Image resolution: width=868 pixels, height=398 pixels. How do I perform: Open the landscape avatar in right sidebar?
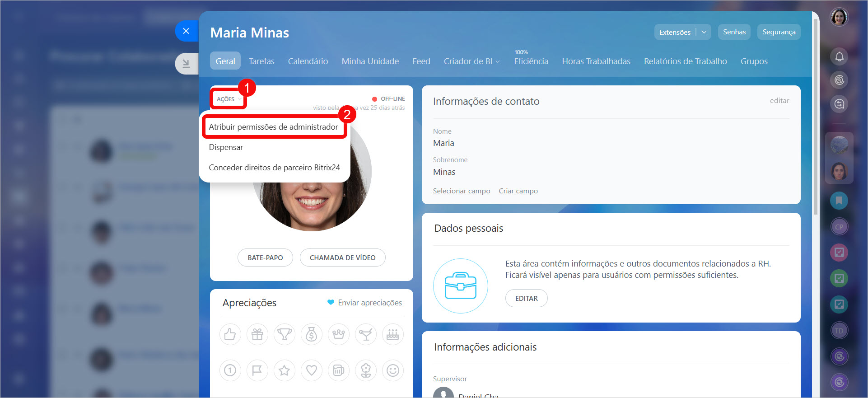click(x=839, y=145)
